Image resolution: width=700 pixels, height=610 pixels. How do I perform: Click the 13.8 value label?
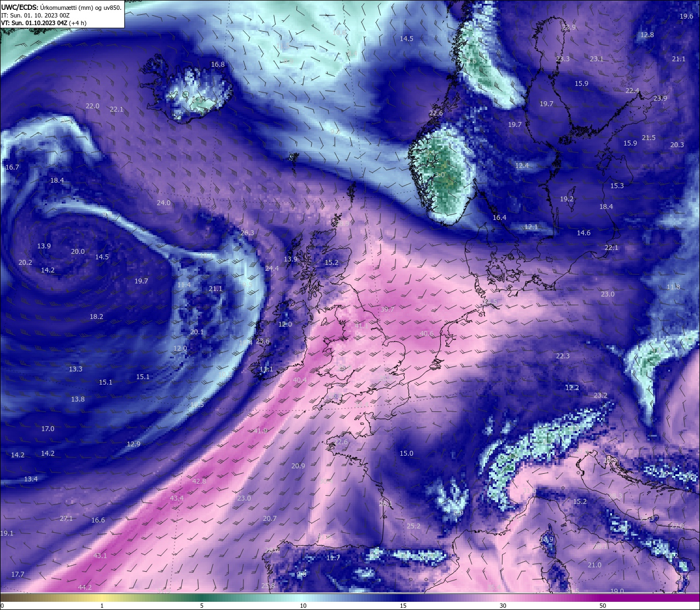click(x=78, y=399)
